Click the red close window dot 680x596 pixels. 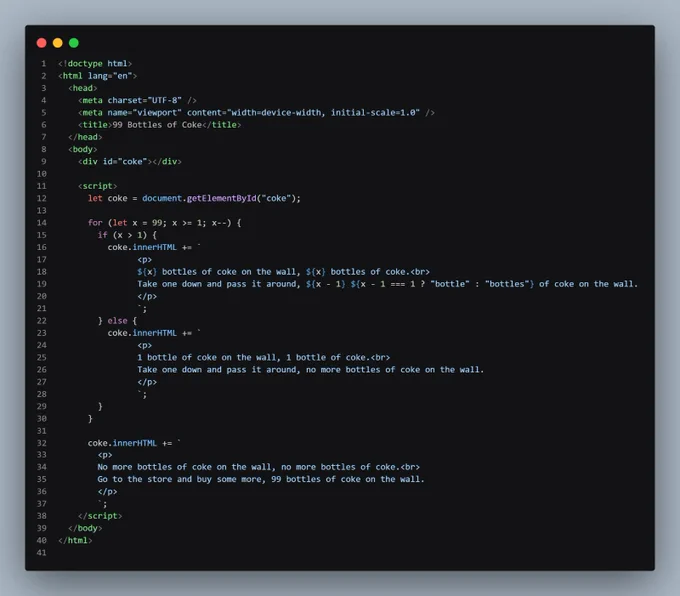(42, 43)
